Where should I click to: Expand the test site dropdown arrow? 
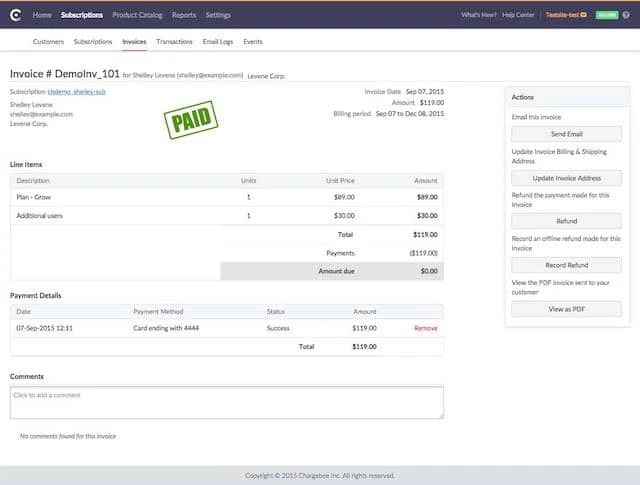584,15
